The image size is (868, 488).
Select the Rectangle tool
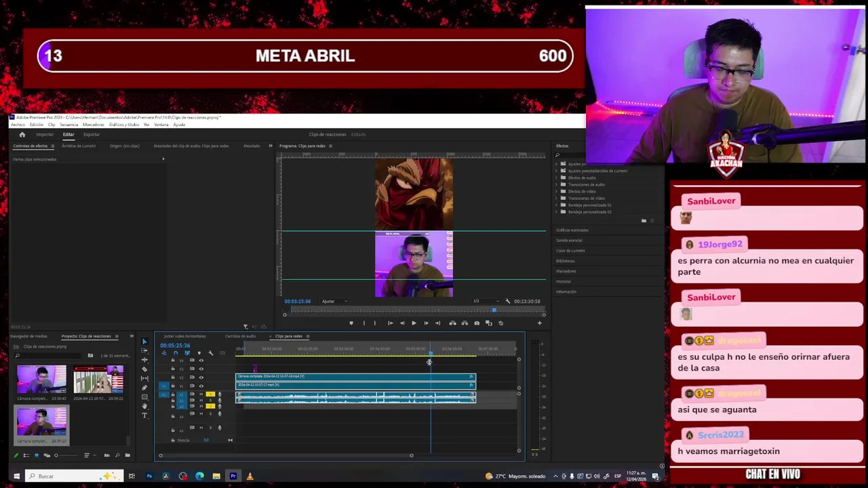click(x=144, y=396)
